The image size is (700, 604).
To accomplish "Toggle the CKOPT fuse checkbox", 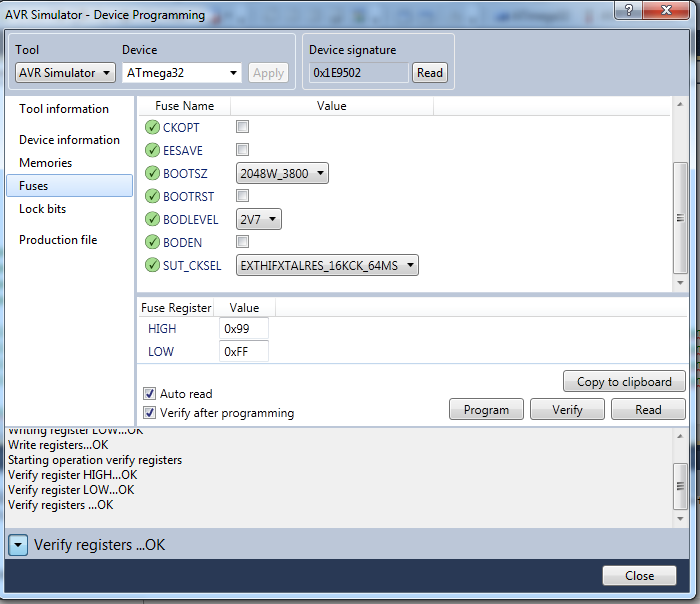I will 242,127.
